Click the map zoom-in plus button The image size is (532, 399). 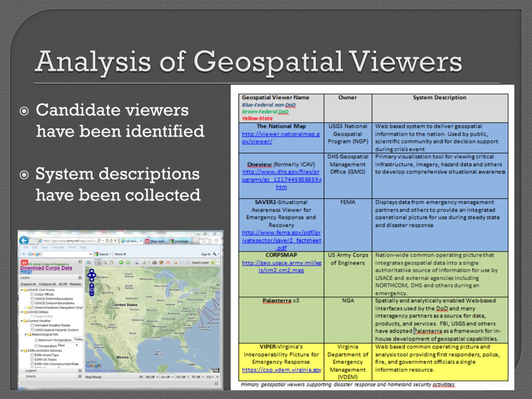(92, 286)
